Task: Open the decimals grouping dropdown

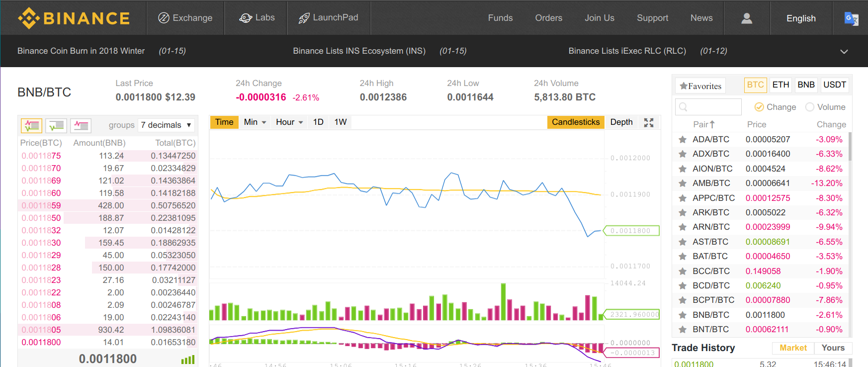Action: coord(166,125)
